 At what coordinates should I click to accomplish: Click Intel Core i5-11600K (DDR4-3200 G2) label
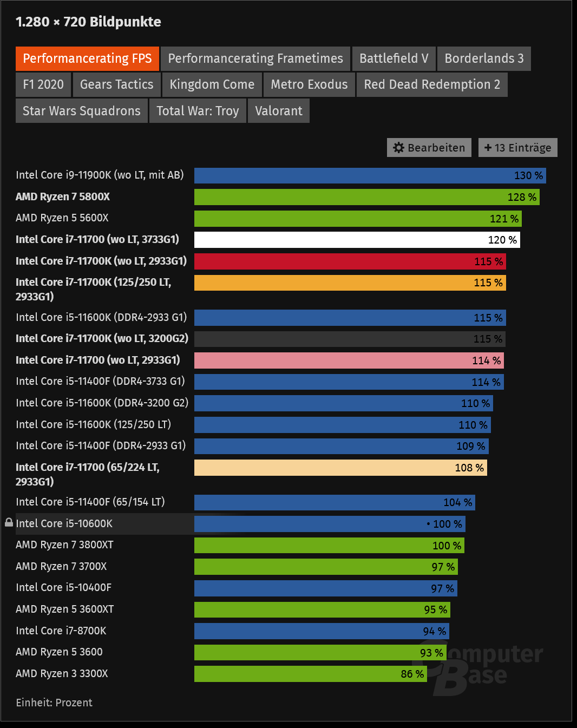click(x=102, y=403)
